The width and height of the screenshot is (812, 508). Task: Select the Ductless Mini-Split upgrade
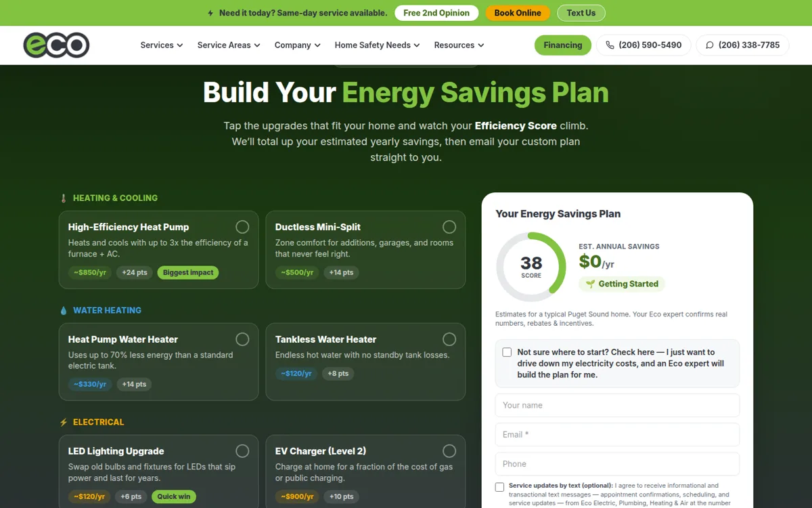coord(449,227)
